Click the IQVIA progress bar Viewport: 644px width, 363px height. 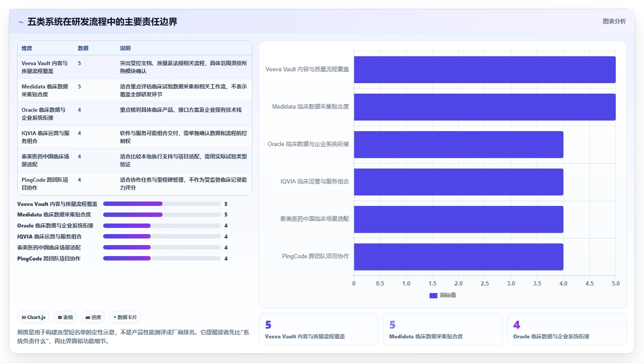pyautogui.click(x=162, y=237)
